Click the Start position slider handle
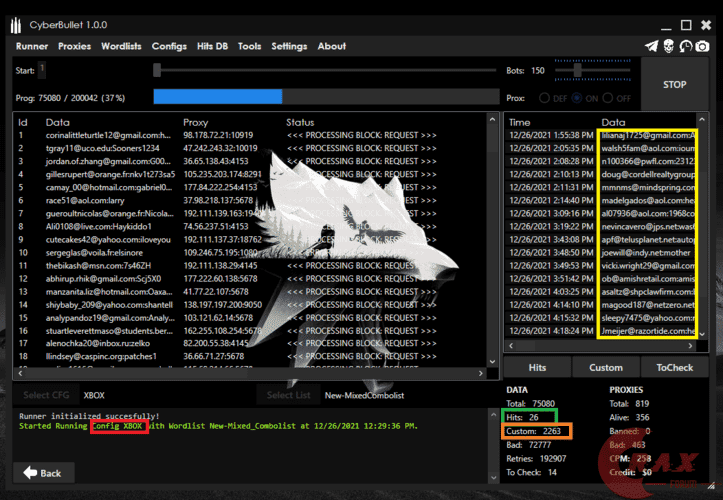Image resolution: width=723 pixels, height=500 pixels. click(x=157, y=70)
